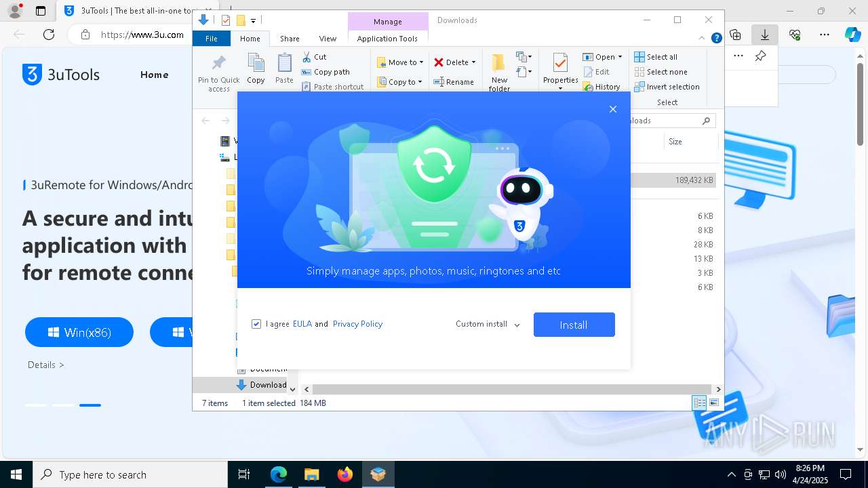Close the 3uTools installer dialog
Image resolution: width=868 pixels, height=488 pixels.
613,109
